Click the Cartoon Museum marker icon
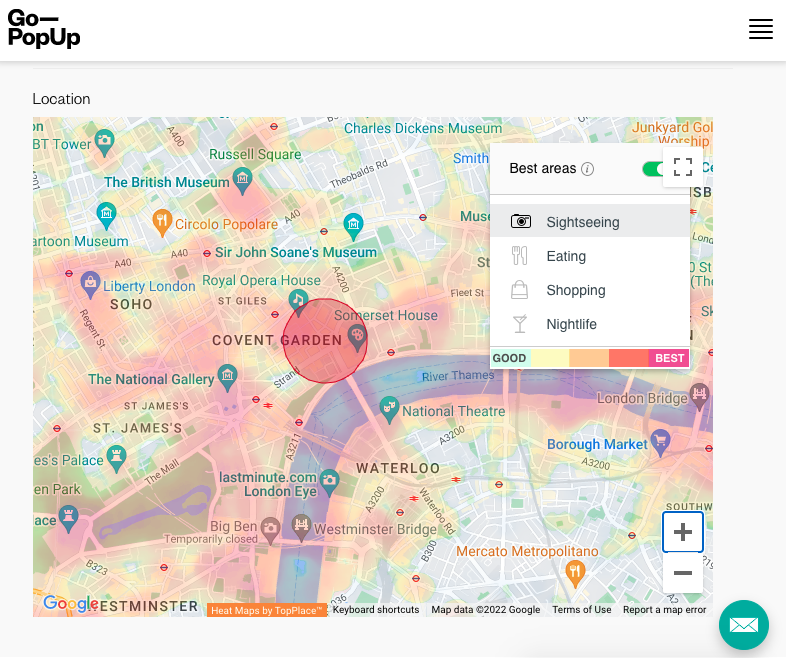 tap(106, 215)
